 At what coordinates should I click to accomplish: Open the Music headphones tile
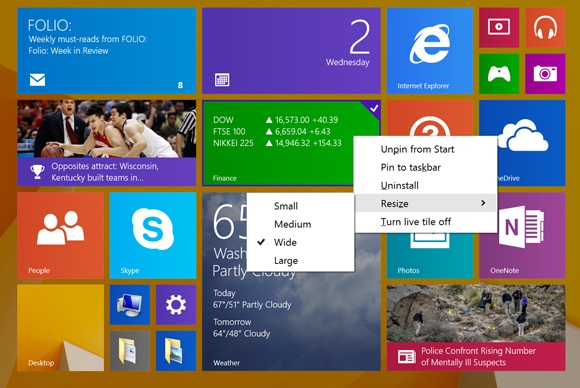pos(545,28)
